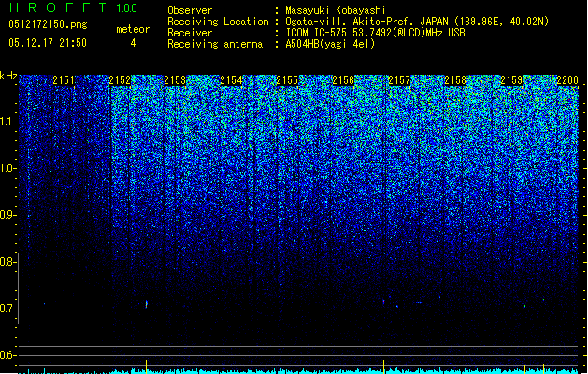Click the kHz axis unit label

tap(8, 76)
